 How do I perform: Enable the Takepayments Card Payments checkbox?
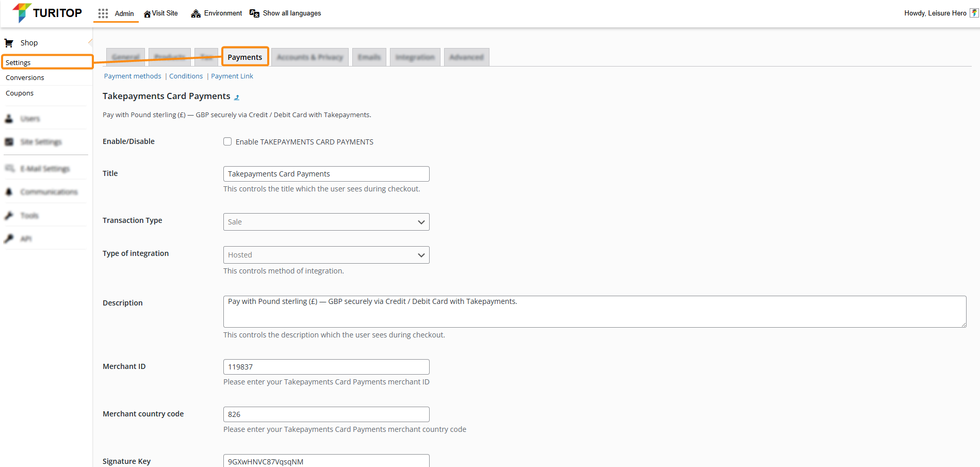pyautogui.click(x=227, y=141)
